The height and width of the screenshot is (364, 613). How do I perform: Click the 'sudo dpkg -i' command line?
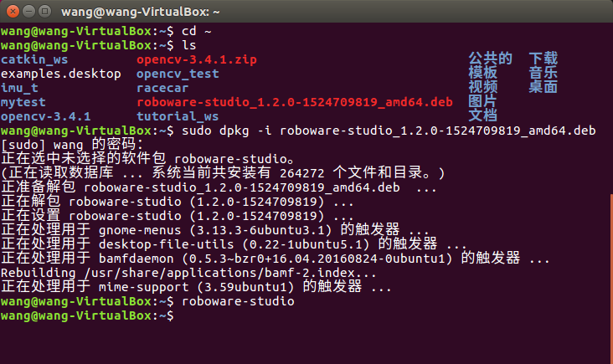(298, 131)
